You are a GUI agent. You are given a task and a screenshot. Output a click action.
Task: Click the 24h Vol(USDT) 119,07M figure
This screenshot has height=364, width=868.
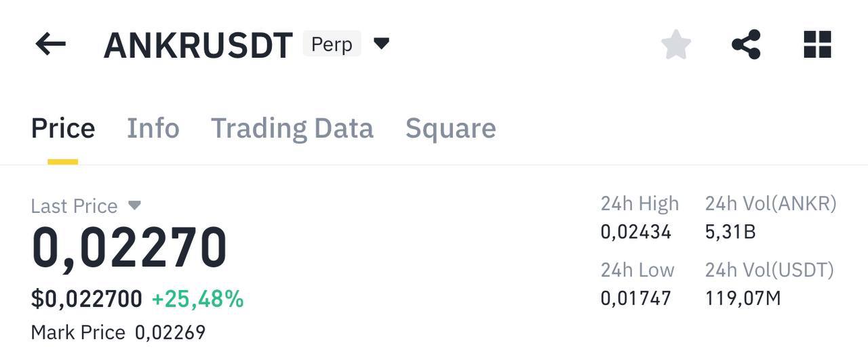[743, 298]
